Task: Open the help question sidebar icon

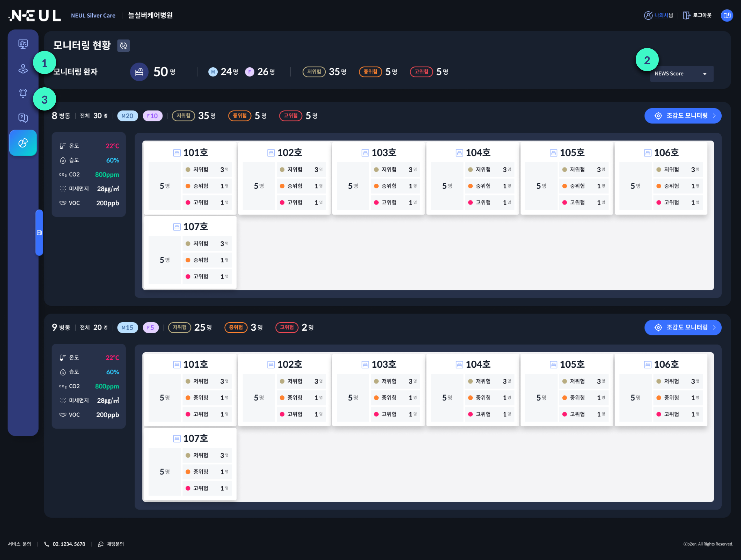Action: point(23,118)
